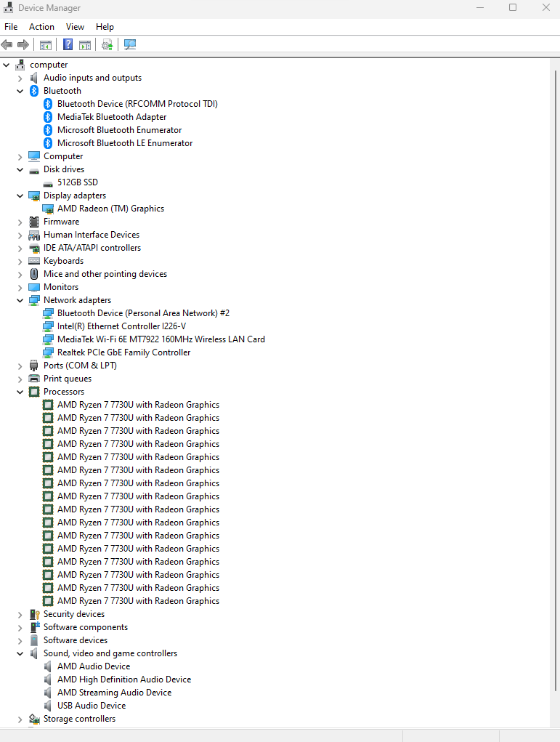Viewport: 560px width, 742px height.
Task: Click the Software devices label
Action: [76, 640]
